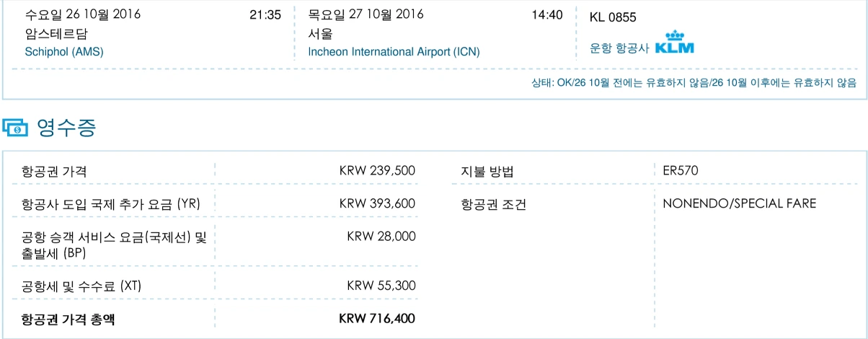The height and width of the screenshot is (339, 868).
Task: Click the receipt money icon beside 영수증
Action: point(14,128)
